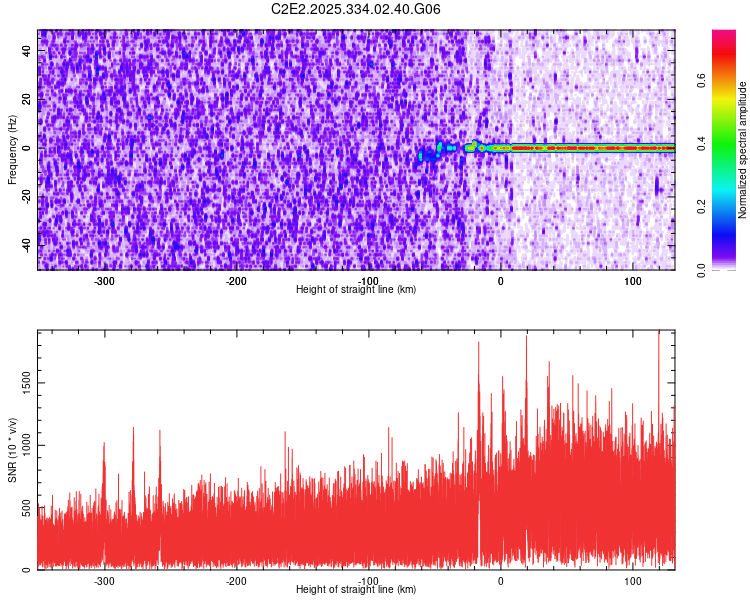Click the 500 tick on SNR axis
The width and height of the screenshot is (750, 600).
pyautogui.click(x=25, y=507)
